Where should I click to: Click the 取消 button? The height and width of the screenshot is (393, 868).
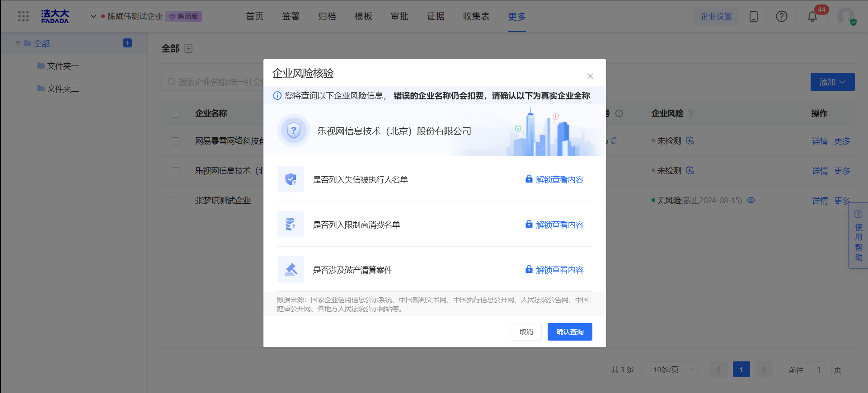pos(526,332)
